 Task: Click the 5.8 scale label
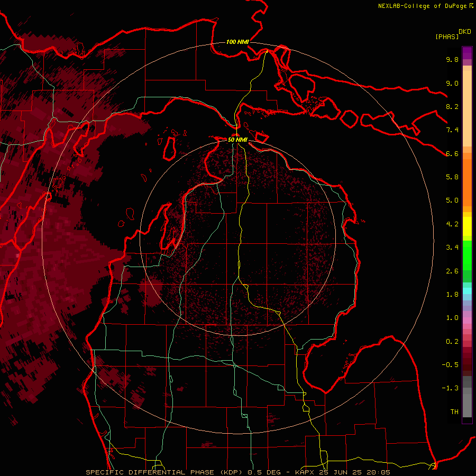[x=452, y=177]
